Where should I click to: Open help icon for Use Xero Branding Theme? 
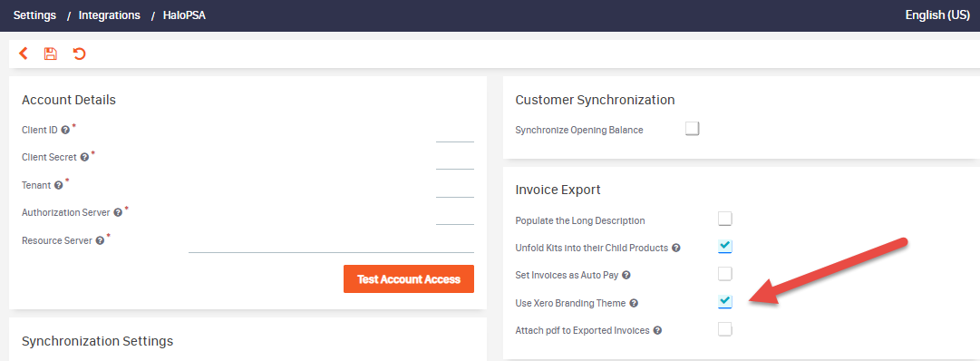point(634,303)
